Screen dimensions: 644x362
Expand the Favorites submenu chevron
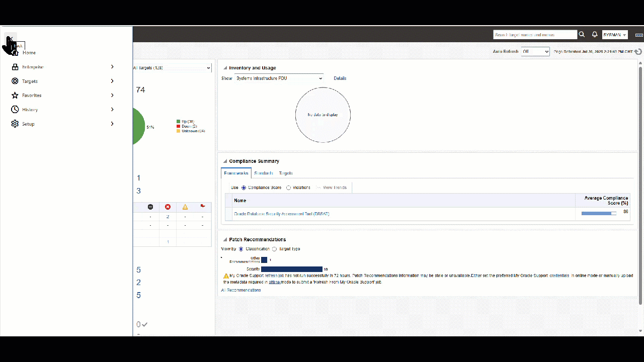[x=112, y=95]
